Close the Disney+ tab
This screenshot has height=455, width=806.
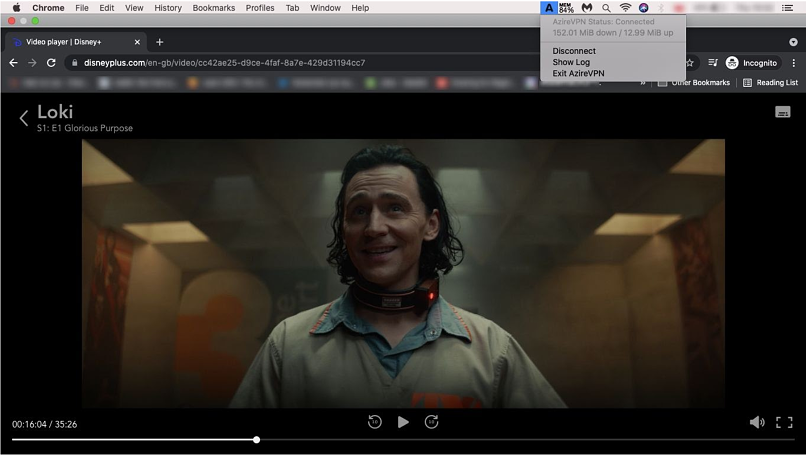(137, 42)
